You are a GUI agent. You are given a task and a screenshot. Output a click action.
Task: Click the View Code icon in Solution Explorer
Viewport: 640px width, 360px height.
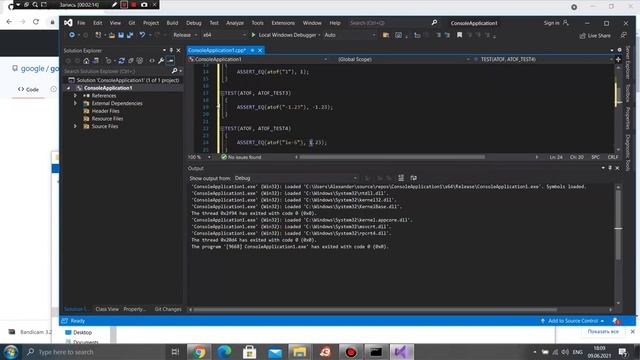pyautogui.click(x=151, y=61)
